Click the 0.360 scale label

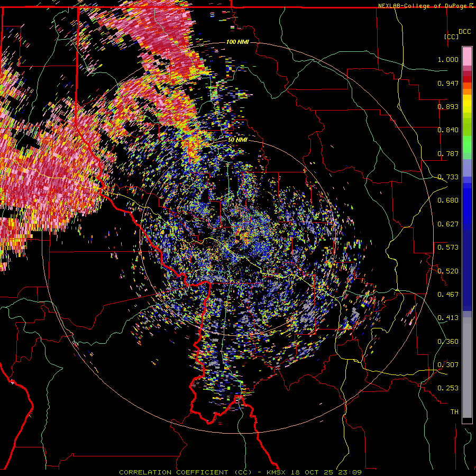point(448,342)
